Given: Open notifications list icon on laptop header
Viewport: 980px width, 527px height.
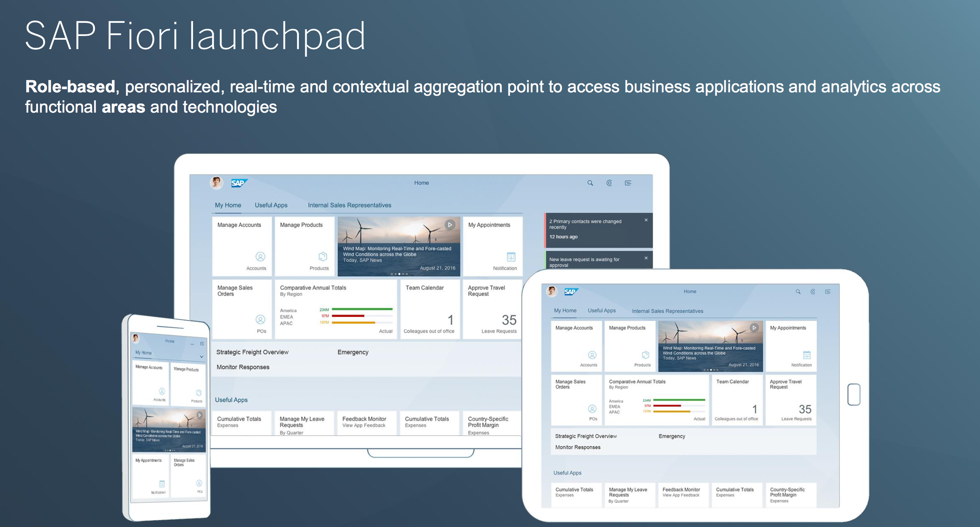Looking at the screenshot, I should tap(628, 183).
